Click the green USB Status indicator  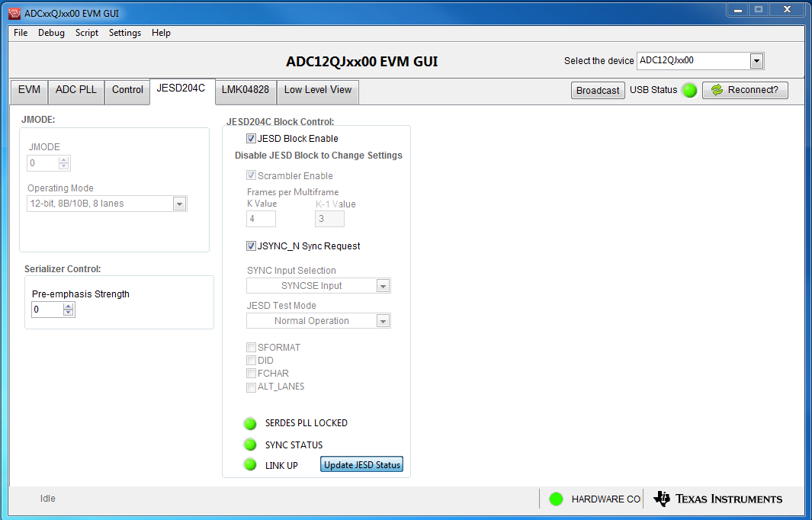tap(689, 90)
